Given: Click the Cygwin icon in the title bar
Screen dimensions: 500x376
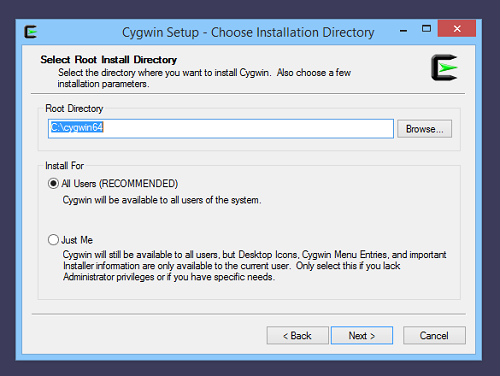Looking at the screenshot, I should (31, 32).
